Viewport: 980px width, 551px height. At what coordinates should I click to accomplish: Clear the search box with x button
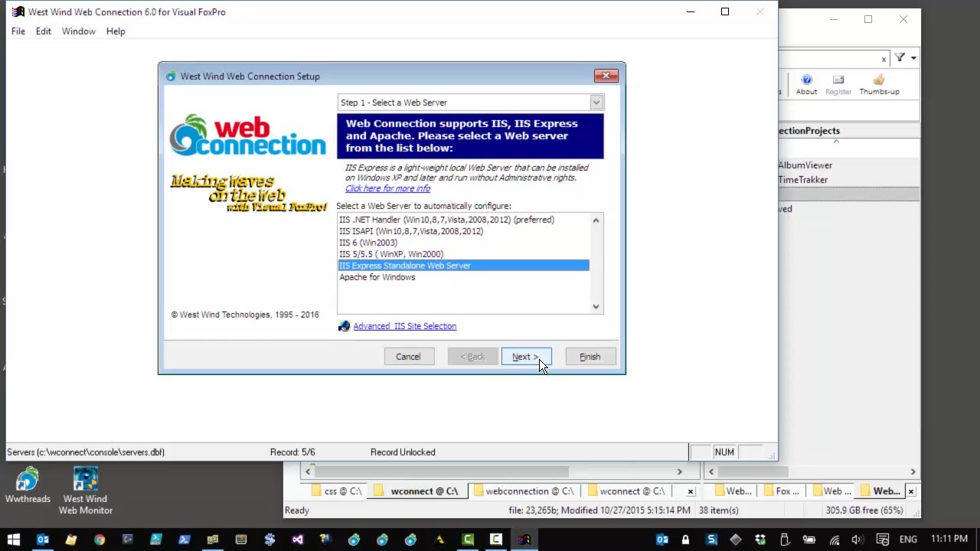pos(884,59)
